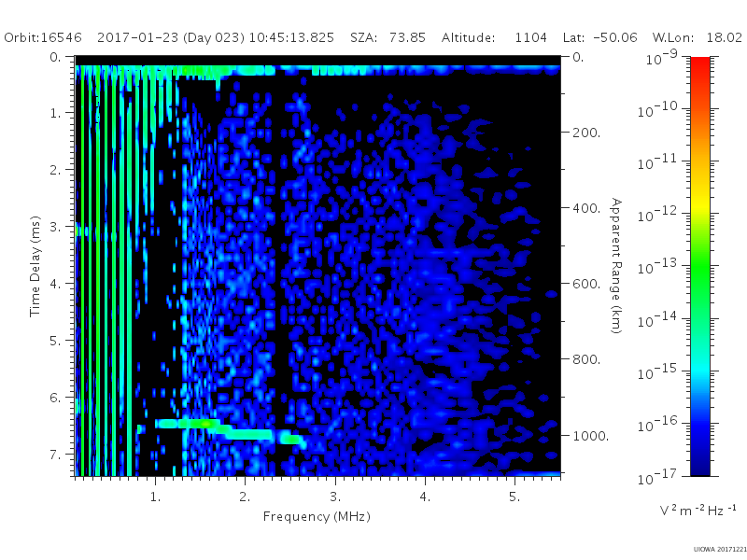
Task: Click the Orbit:16546 label
Action: point(43,37)
